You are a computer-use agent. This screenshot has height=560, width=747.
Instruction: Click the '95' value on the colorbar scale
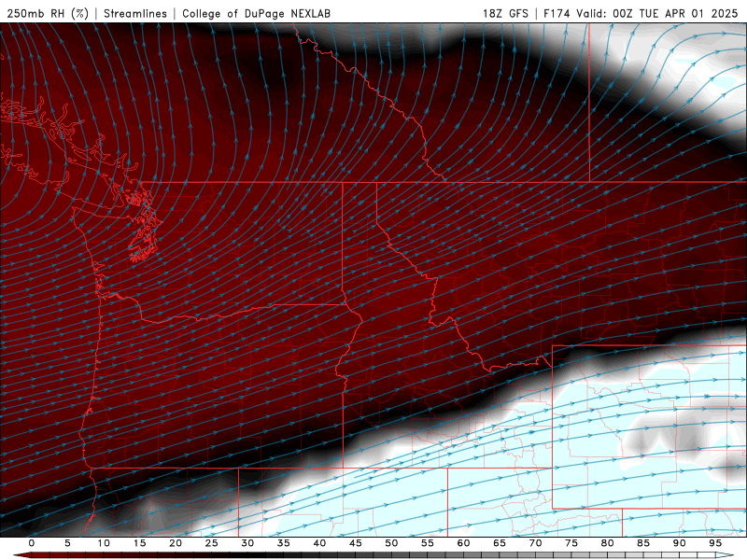click(715, 543)
